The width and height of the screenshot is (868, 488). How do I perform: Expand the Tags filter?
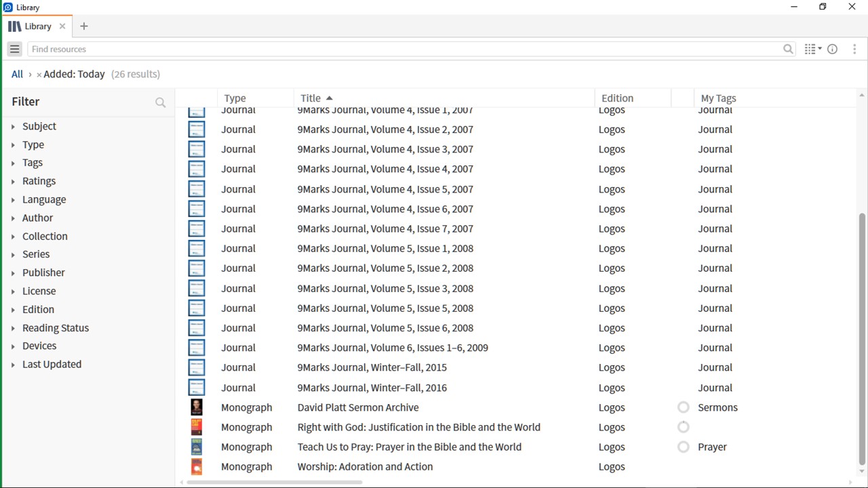pyautogui.click(x=13, y=163)
